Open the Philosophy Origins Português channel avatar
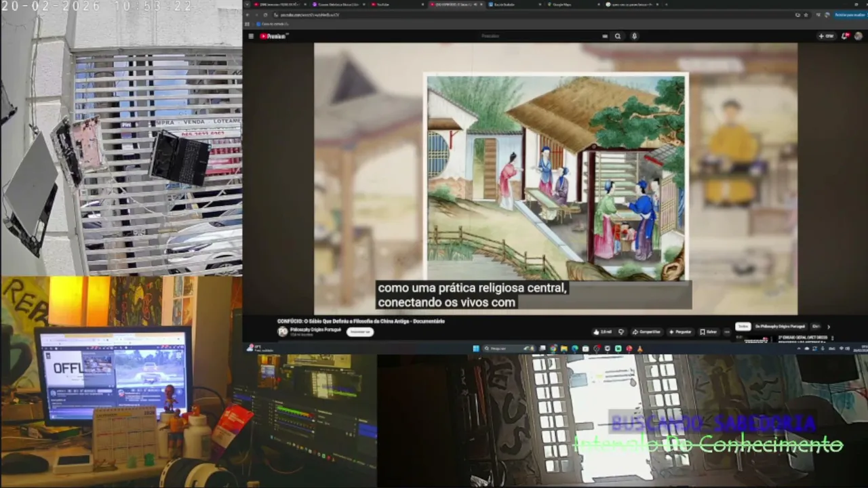This screenshot has width=868, height=488. tap(283, 331)
